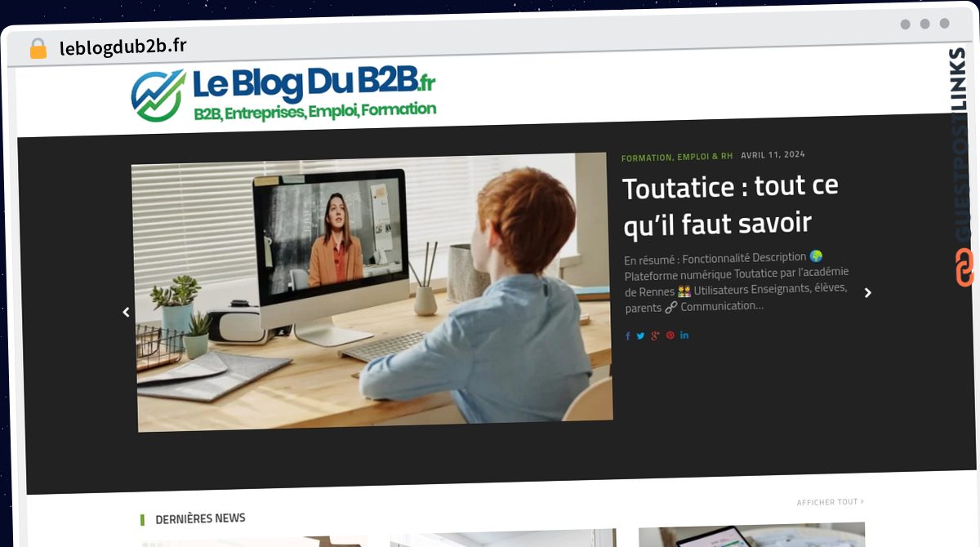
Task: Click the article excerpt En résumé text
Action: pos(736,282)
